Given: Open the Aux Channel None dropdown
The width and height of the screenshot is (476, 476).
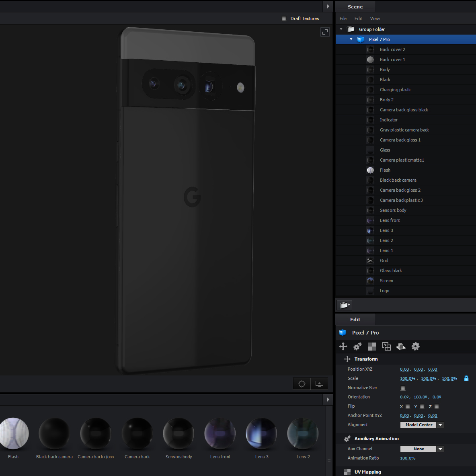Looking at the screenshot, I should pos(422,449).
